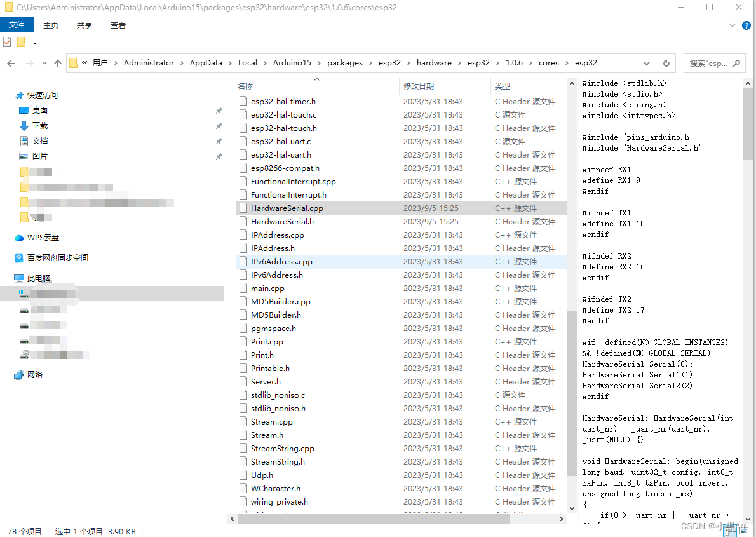Image resolution: width=756 pixels, height=537 pixels.
Task: Select file esp32-hal-timer.h
Action: [x=283, y=101]
